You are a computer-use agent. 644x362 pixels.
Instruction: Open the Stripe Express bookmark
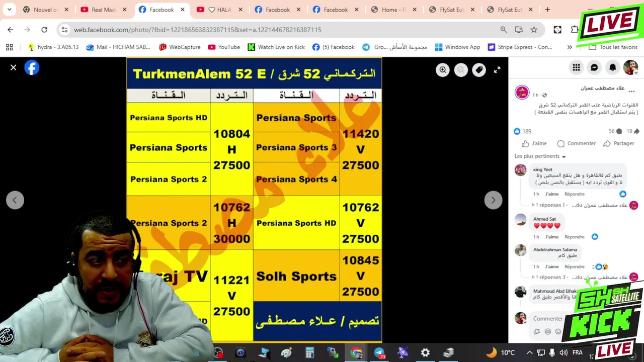520,47
